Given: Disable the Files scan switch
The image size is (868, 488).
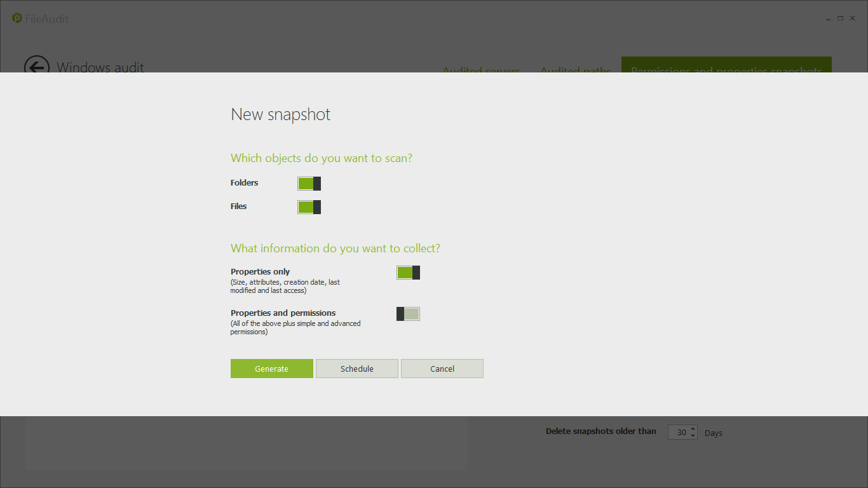Looking at the screenshot, I should [x=309, y=207].
